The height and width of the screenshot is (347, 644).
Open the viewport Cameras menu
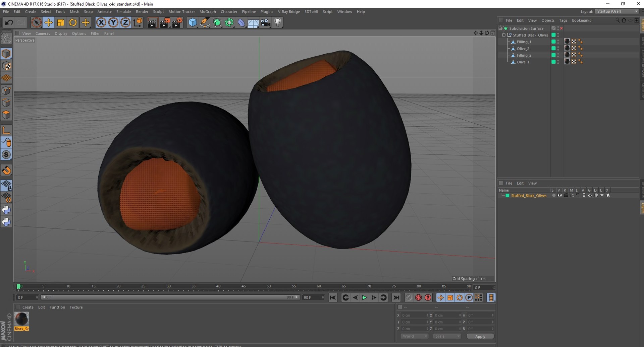(43, 33)
